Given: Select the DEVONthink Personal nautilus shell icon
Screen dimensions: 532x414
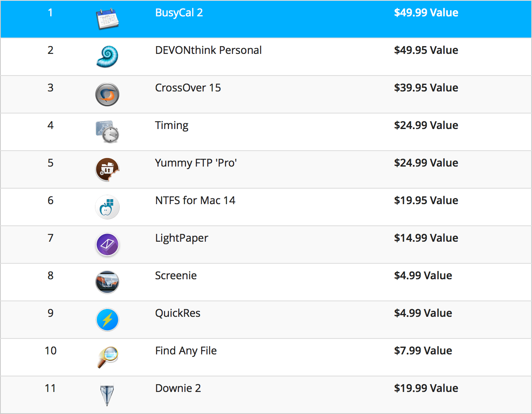Looking at the screenshot, I should pos(107,56).
